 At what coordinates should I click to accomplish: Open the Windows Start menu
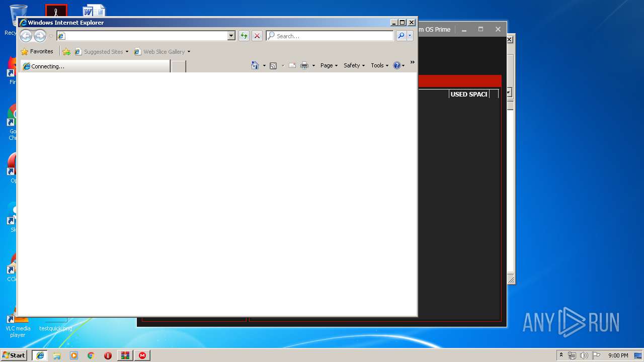click(x=14, y=355)
